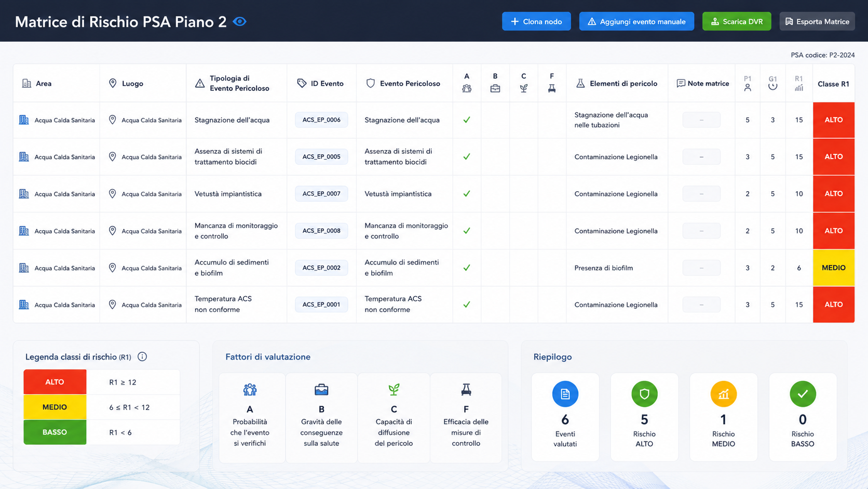
Task: Select the ACS_EP_0008 event ID badge
Action: tap(321, 231)
